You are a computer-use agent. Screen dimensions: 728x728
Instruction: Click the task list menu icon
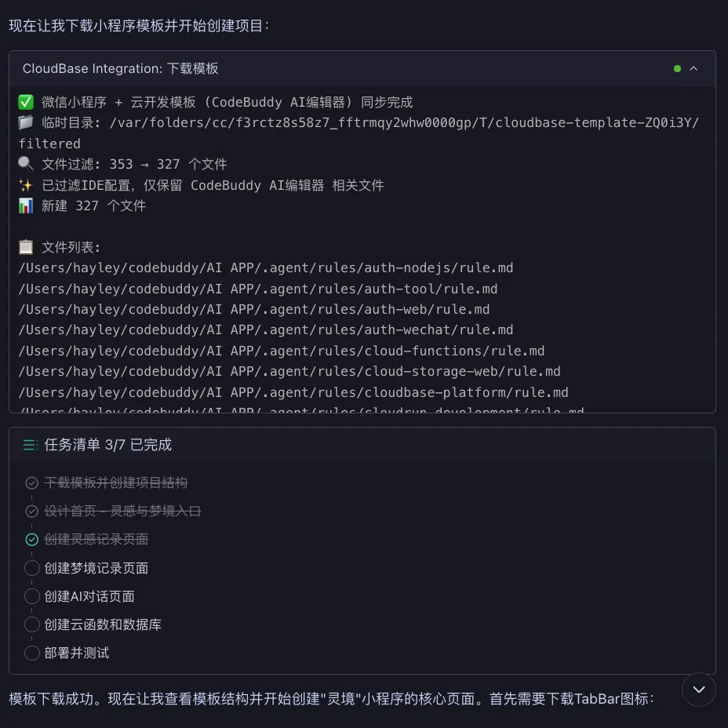tap(30, 444)
